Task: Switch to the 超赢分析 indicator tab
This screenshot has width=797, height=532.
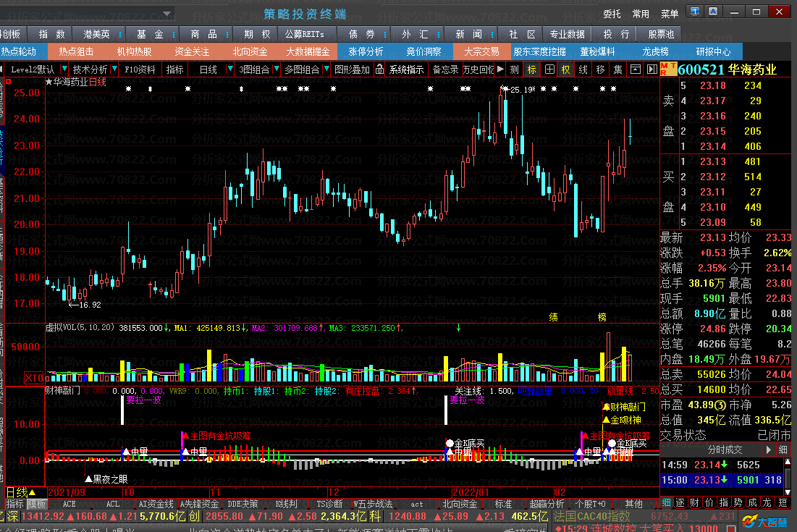Action: pyautogui.click(x=547, y=504)
